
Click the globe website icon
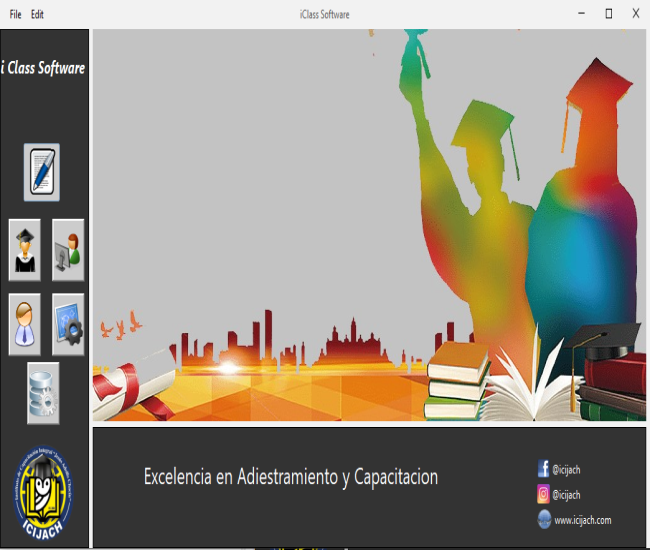click(544, 519)
